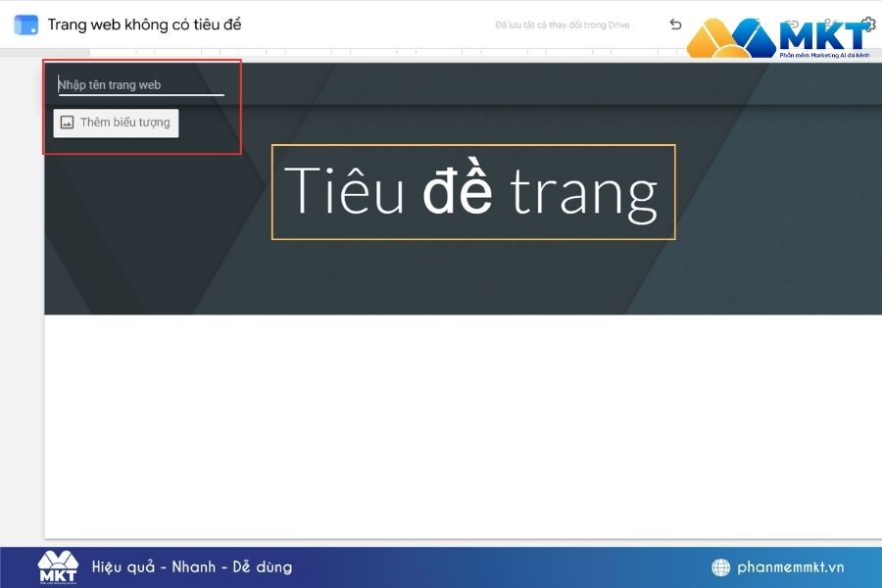
Task: Open the settings gear in the toolbar
Action: point(868,24)
